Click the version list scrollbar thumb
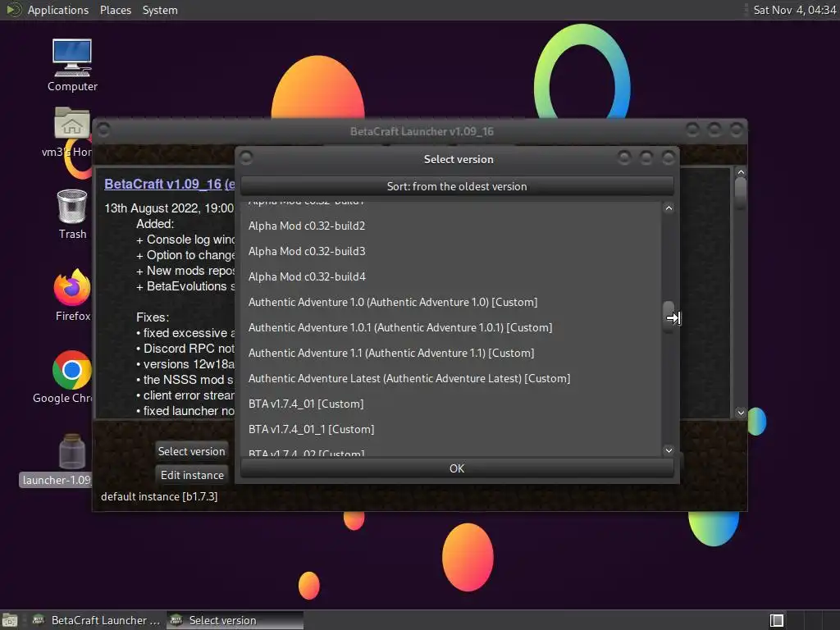 (669, 317)
